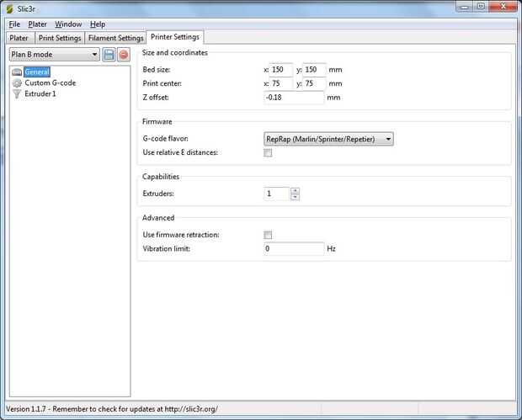
Task: Click the save preset floppy icon
Action: click(x=109, y=55)
